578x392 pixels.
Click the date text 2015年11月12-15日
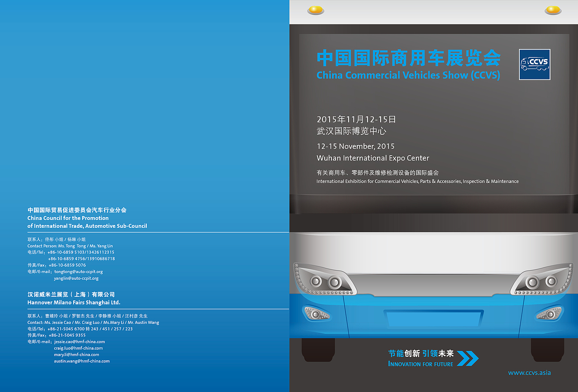click(x=356, y=120)
